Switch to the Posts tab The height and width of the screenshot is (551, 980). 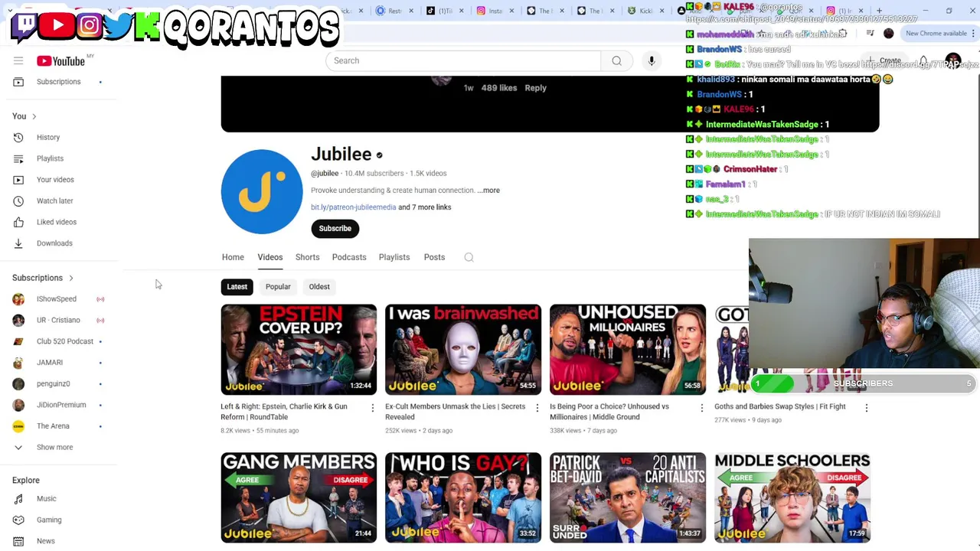coord(434,257)
